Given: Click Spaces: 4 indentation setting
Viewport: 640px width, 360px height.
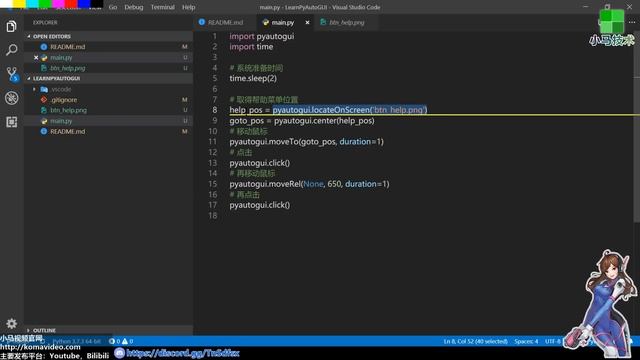Looking at the screenshot, I should 526,341.
